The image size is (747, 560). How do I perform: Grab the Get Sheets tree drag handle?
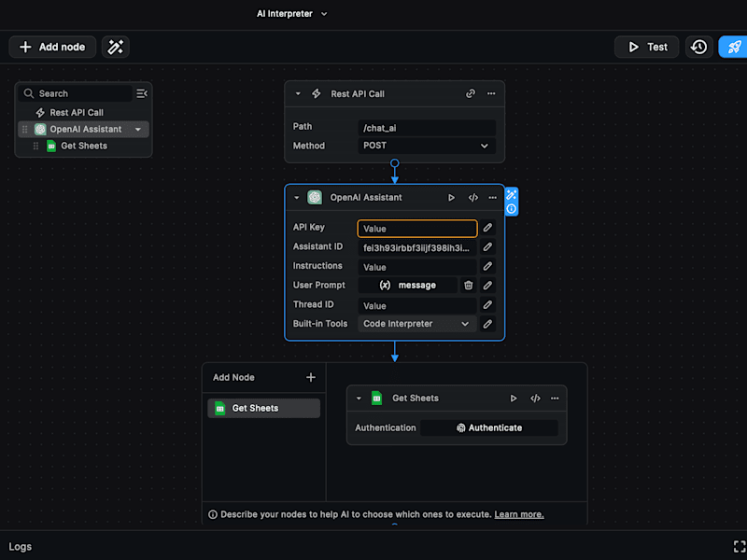35,146
